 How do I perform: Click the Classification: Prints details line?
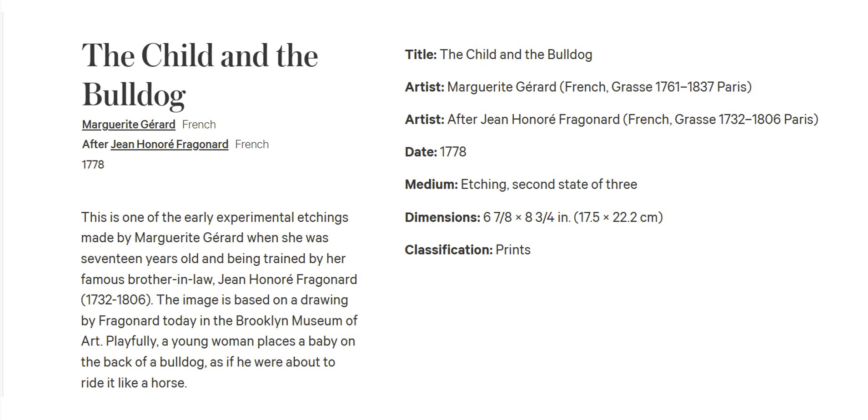[467, 250]
